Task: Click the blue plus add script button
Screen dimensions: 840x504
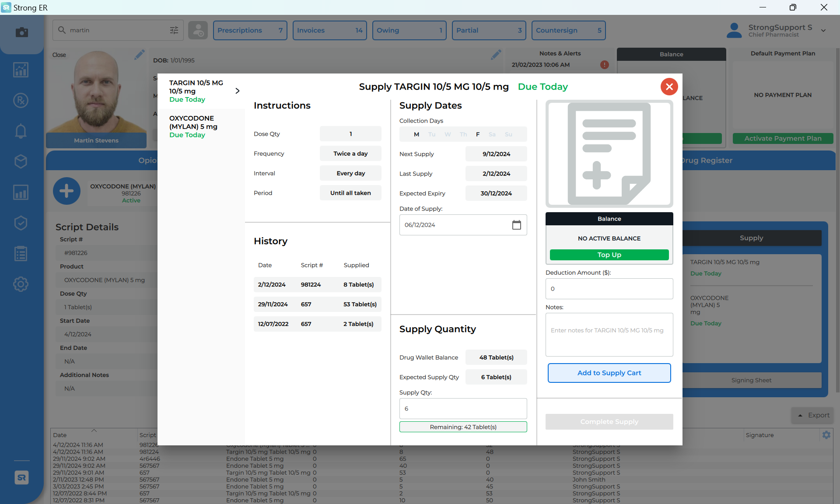Action: click(66, 191)
